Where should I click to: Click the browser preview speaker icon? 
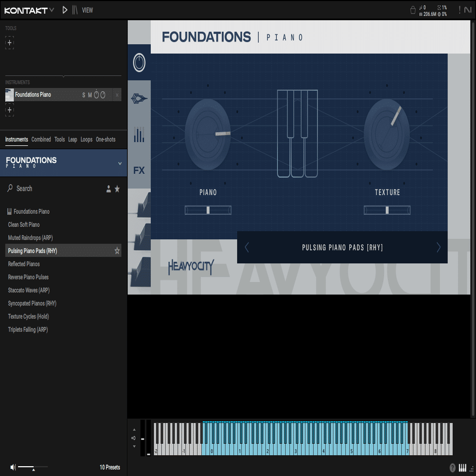(13, 467)
